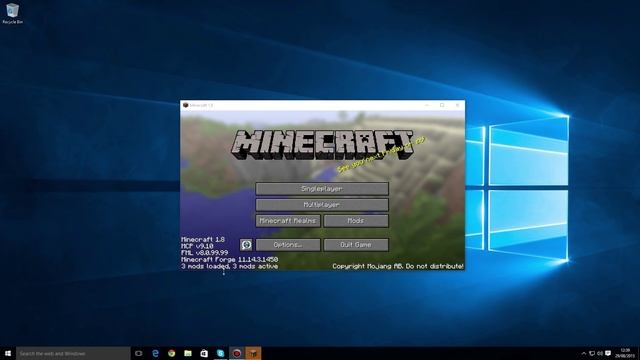Open Task View on the taskbar
This screenshot has width=640, height=360.
tap(139, 353)
